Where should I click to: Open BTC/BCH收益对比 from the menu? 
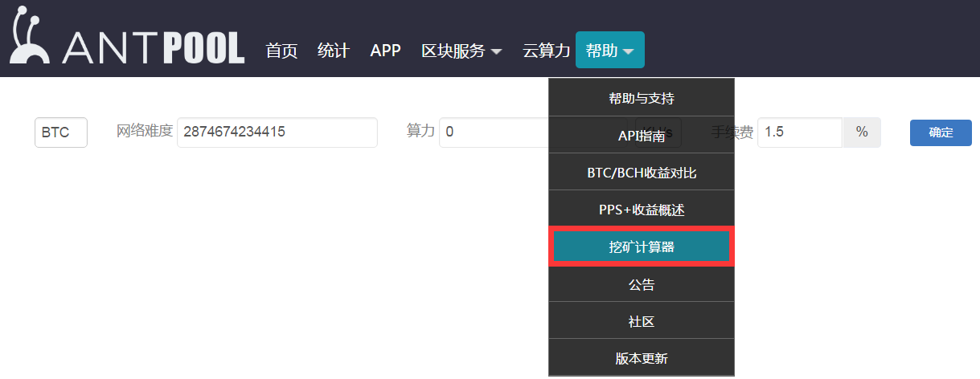tap(641, 173)
